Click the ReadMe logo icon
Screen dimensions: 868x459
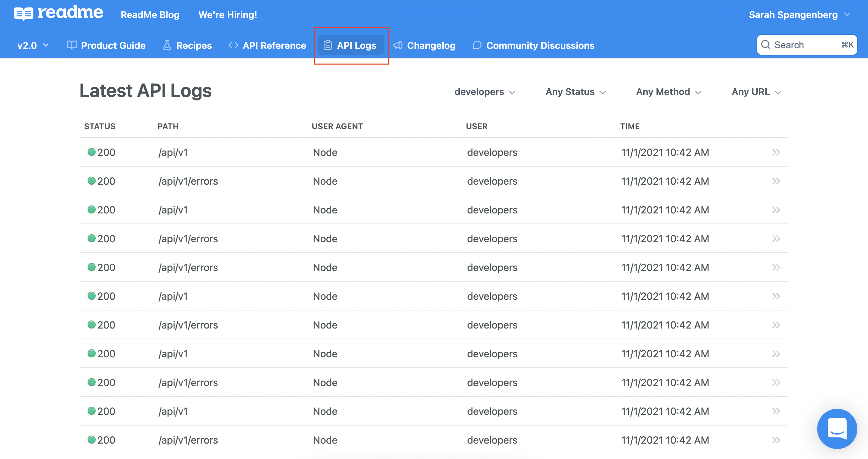24,14
